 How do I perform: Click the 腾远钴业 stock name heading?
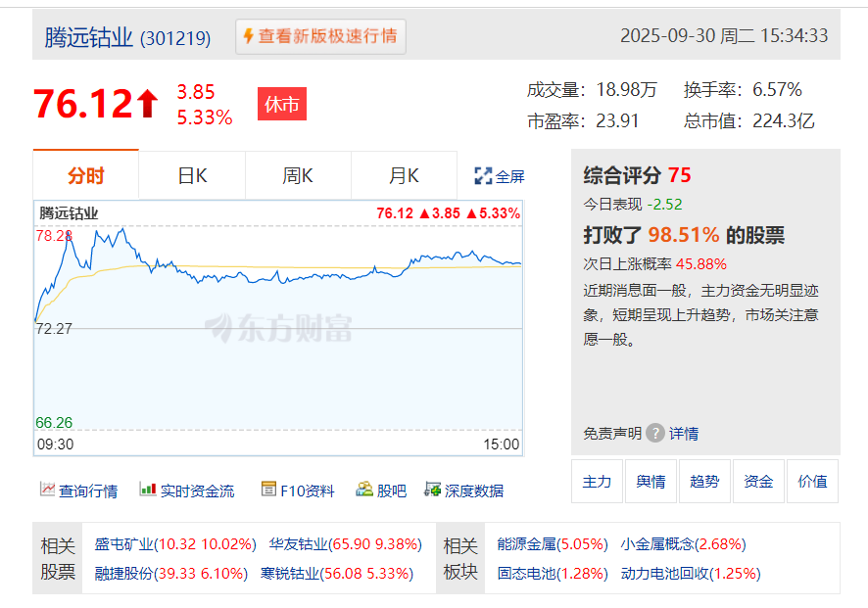pyautogui.click(x=88, y=37)
